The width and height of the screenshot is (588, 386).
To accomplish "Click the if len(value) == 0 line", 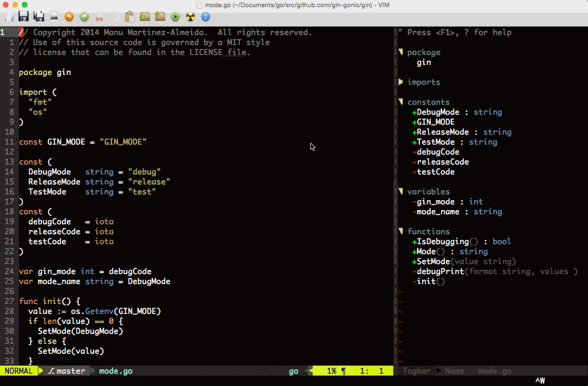I will coord(76,321).
